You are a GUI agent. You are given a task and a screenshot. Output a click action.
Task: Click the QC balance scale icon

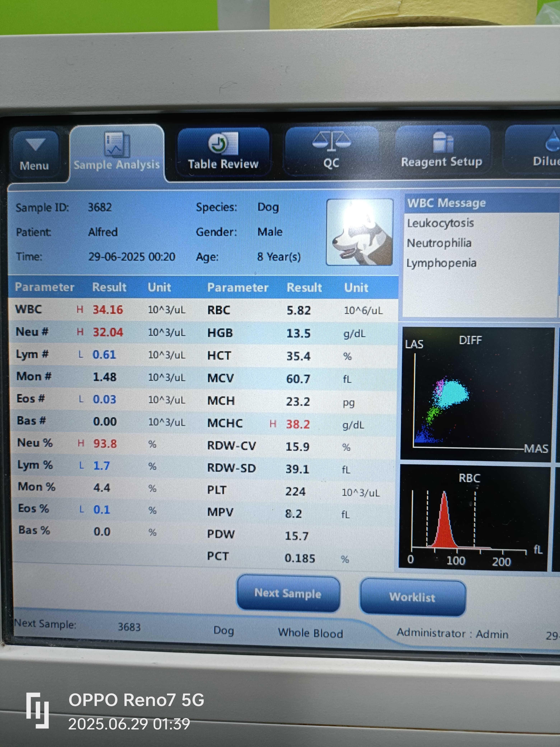tap(332, 141)
